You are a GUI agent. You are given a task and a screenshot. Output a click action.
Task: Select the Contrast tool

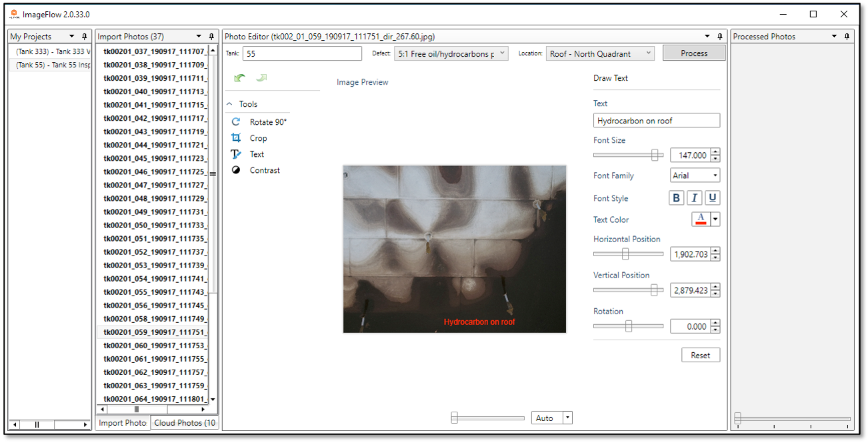tap(264, 170)
